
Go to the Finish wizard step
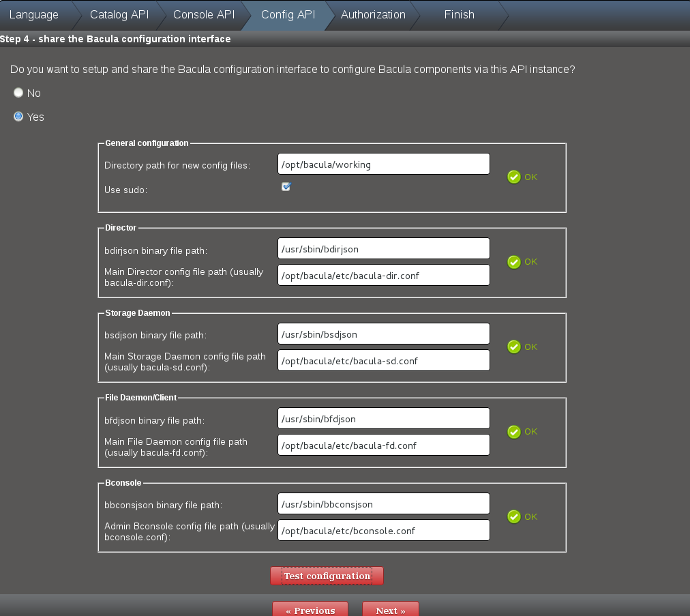point(459,14)
